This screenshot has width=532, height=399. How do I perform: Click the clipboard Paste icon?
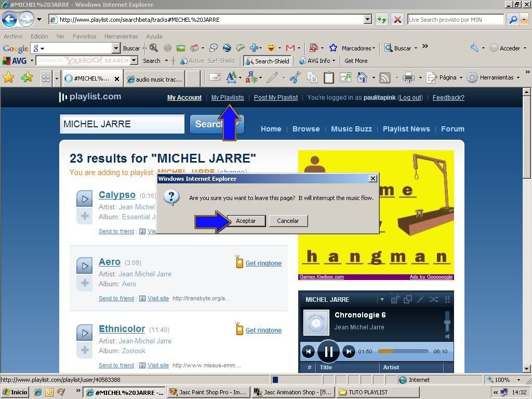tap(328, 78)
